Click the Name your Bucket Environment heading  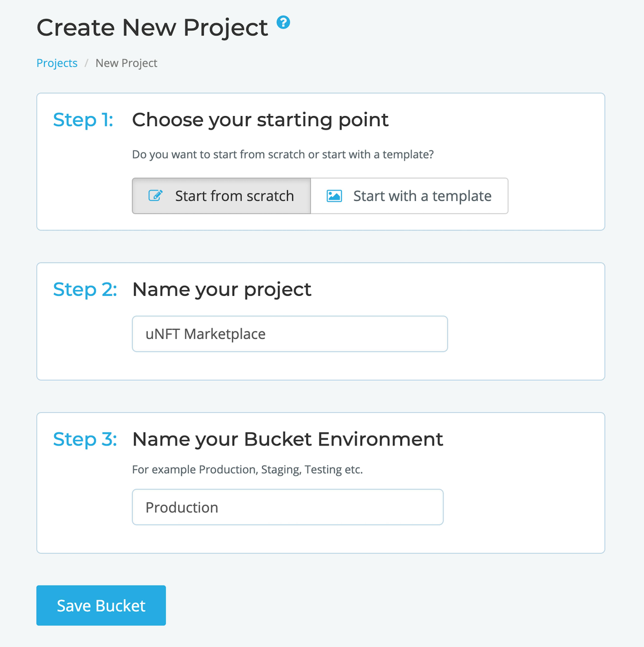pyautogui.click(x=288, y=439)
